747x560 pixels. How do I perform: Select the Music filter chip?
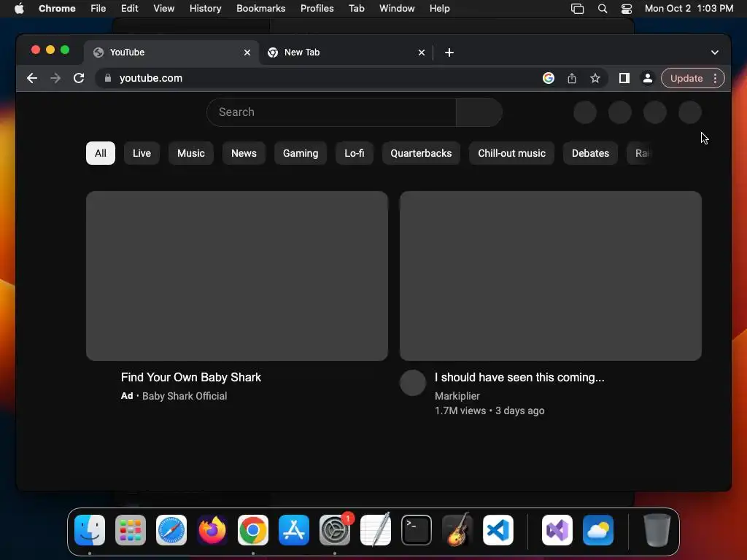tap(191, 153)
